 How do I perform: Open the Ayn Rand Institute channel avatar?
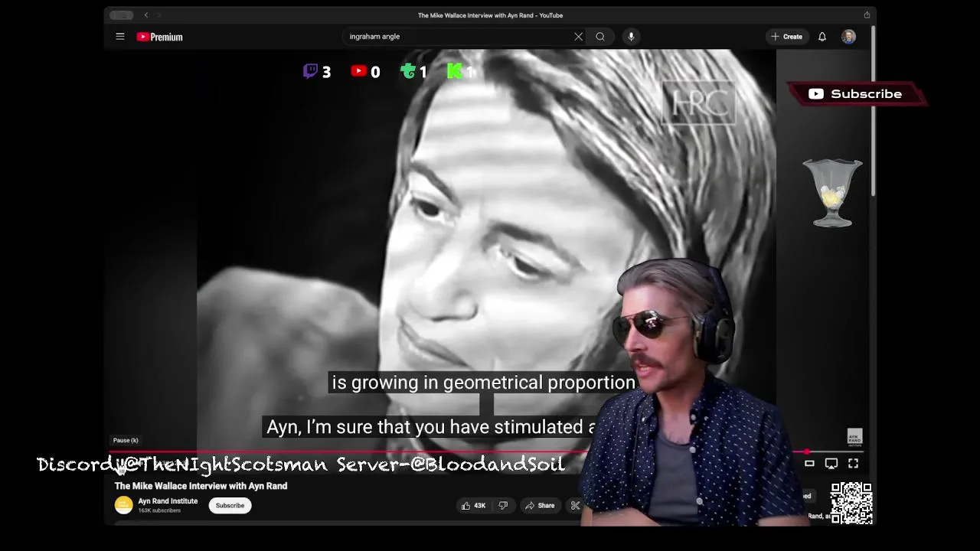tap(123, 505)
